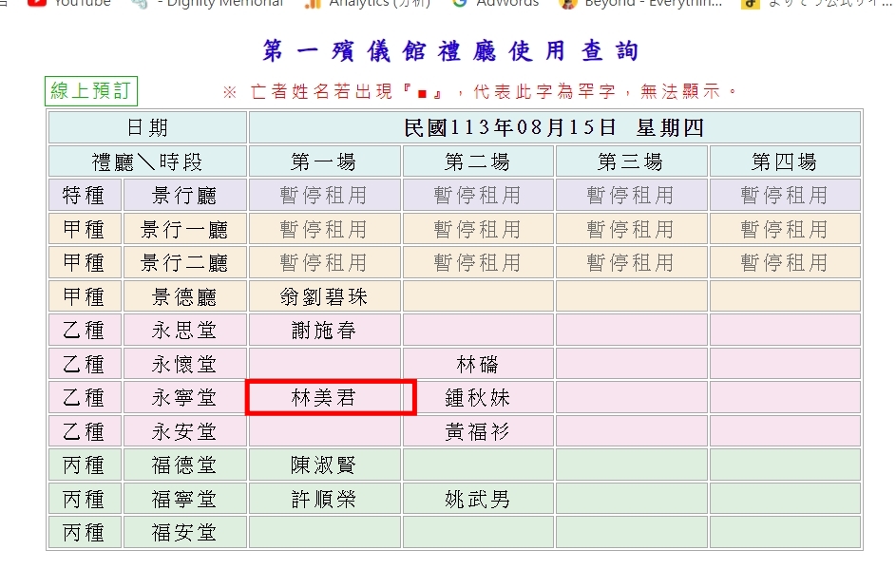The width and height of the screenshot is (896, 588).
Task: Select the highlighted 林美君 cell
Action: tap(324, 398)
